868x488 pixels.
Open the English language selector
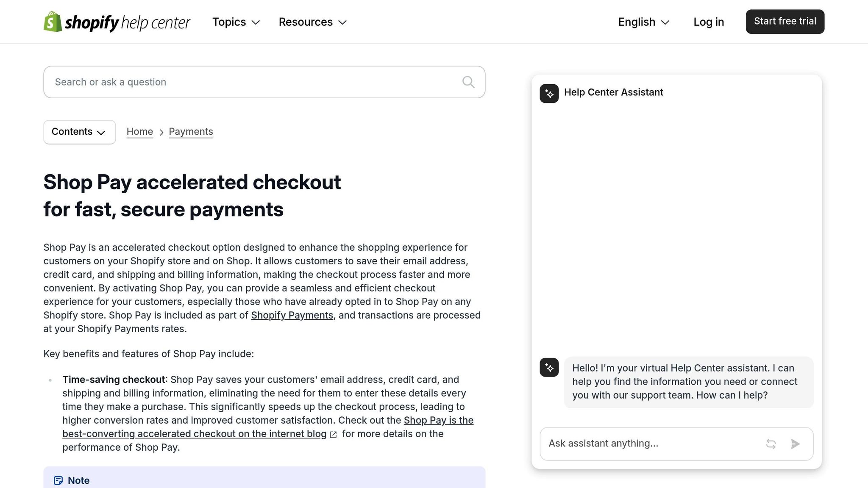(x=644, y=22)
